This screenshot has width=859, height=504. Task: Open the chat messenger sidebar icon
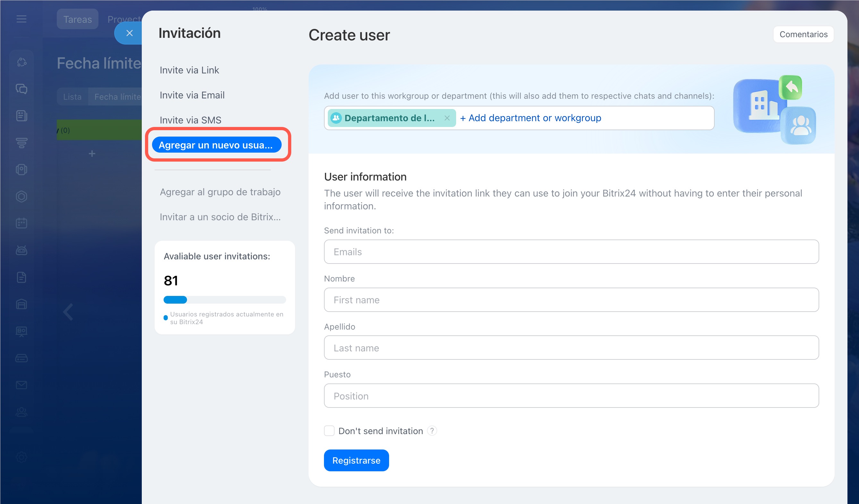pos(21,89)
